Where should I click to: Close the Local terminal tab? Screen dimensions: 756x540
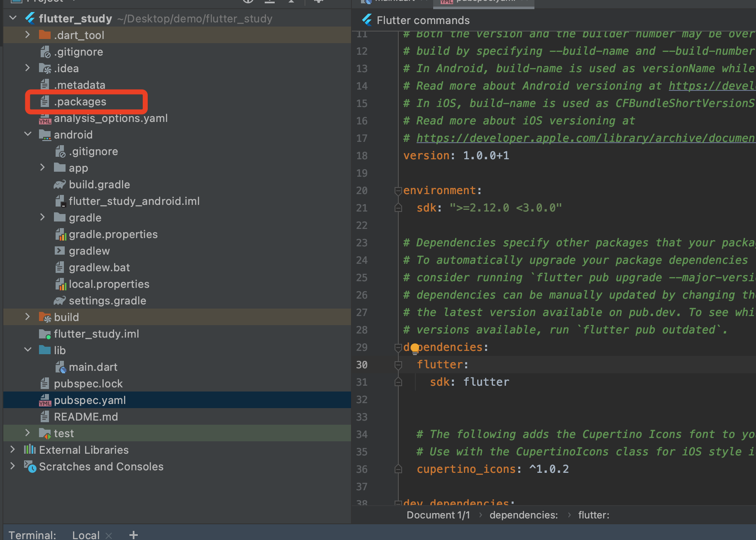pos(109,535)
